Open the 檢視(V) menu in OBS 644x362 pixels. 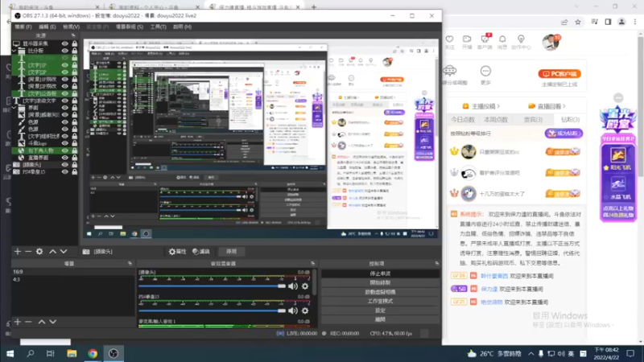coord(71,27)
